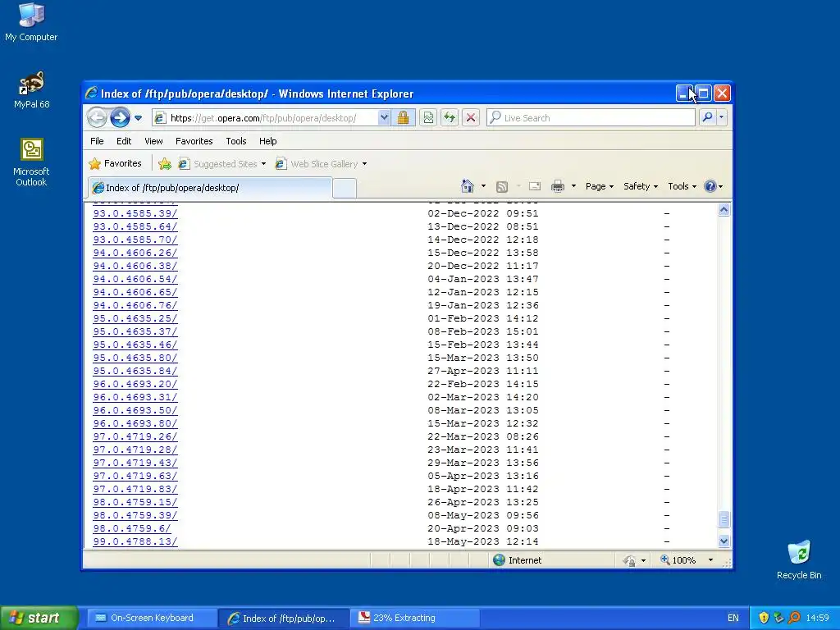Click the Add to Favorites Bar icon
The width and height of the screenshot is (840, 630).
click(x=165, y=164)
